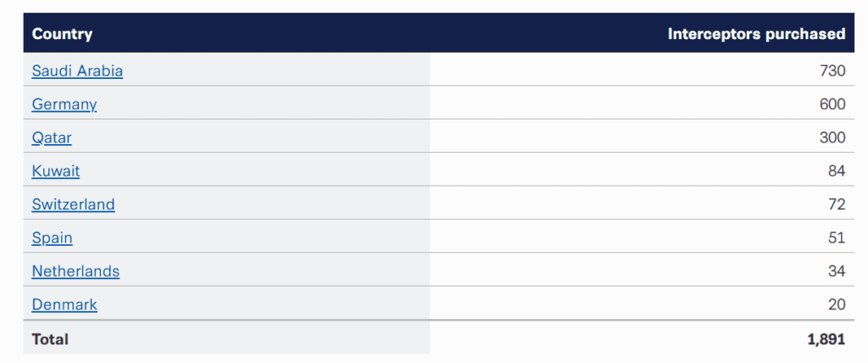Open the Kuwait country link
The height and width of the screenshot is (363, 868).
pos(56,171)
